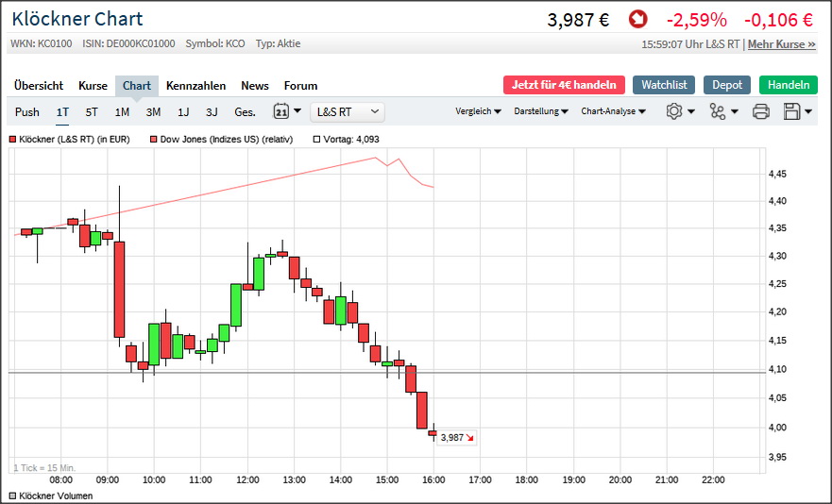Expand arrow next to calendar icon
The height and width of the screenshot is (504, 832).
[x=297, y=110]
